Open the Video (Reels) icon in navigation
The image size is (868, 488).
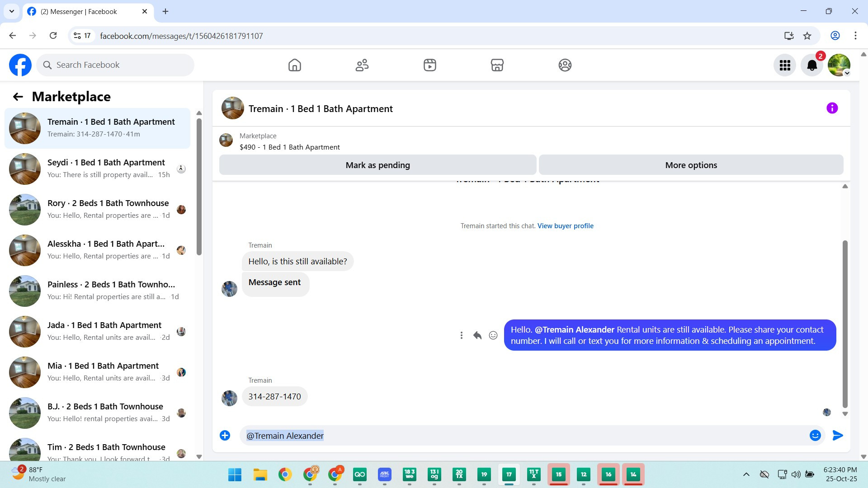pyautogui.click(x=429, y=65)
